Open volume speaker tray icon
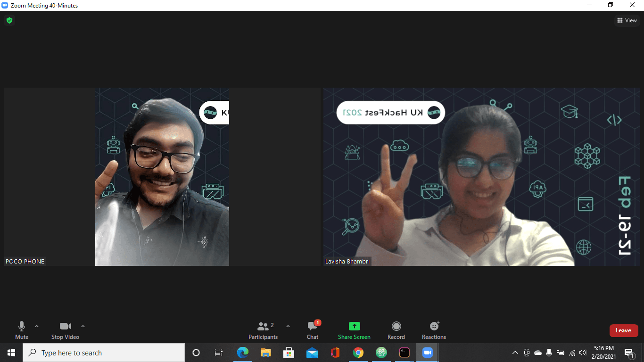The width and height of the screenshot is (644, 362). pyautogui.click(x=583, y=353)
